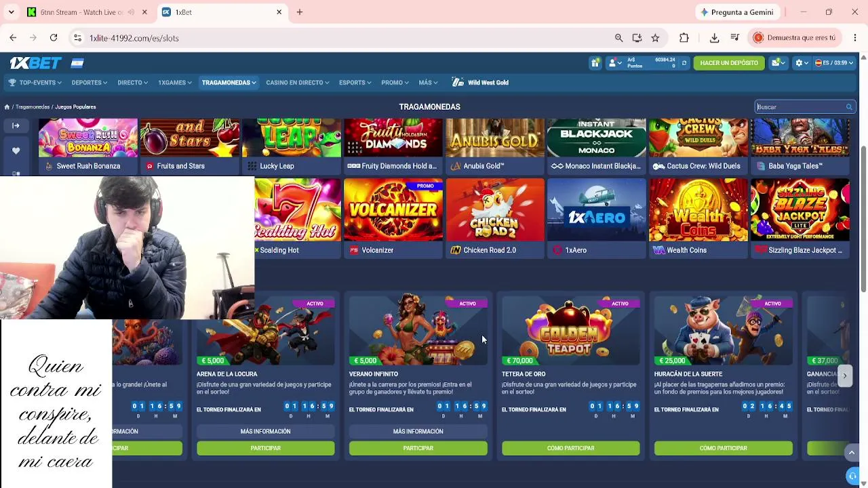Image resolution: width=868 pixels, height=488 pixels.
Task: Open MÁS INFORMACIÓN for Verano Infinito
Action: pyautogui.click(x=418, y=431)
